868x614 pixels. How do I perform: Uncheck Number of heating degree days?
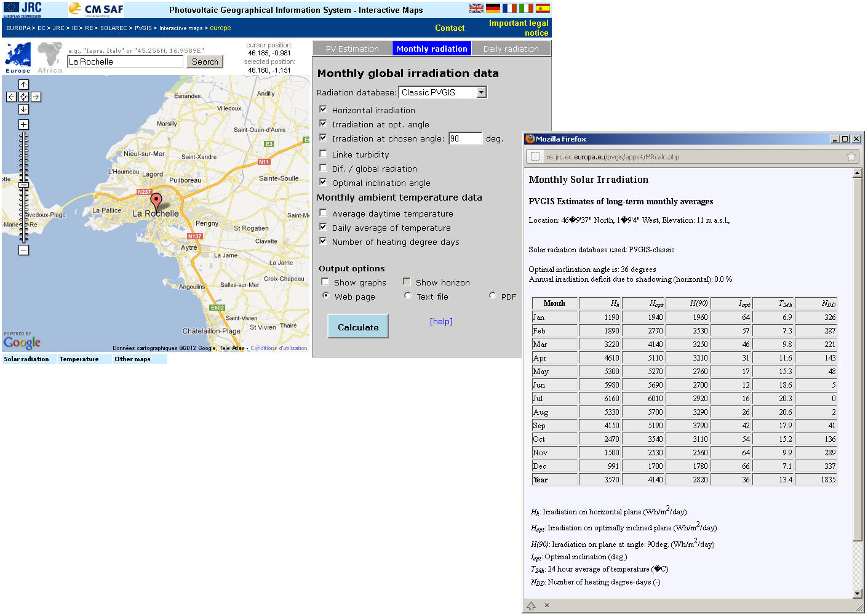click(x=323, y=241)
